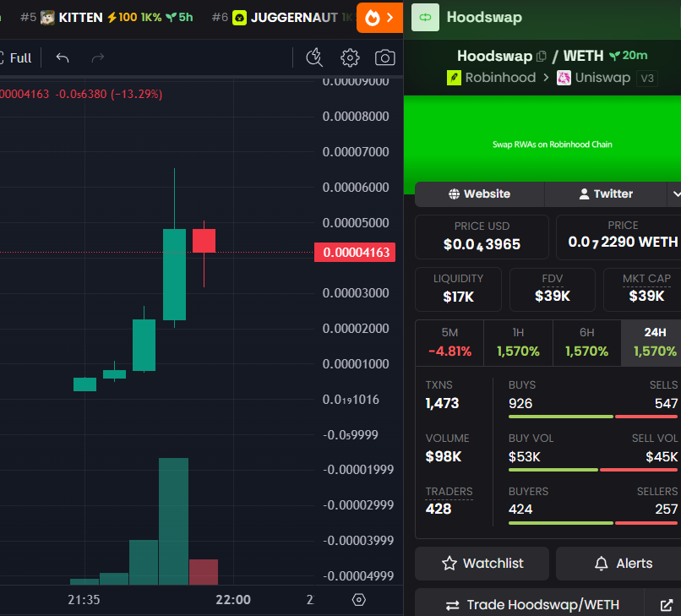Click the LIQUIDITY $17K box
The image size is (681, 616).
click(x=458, y=289)
